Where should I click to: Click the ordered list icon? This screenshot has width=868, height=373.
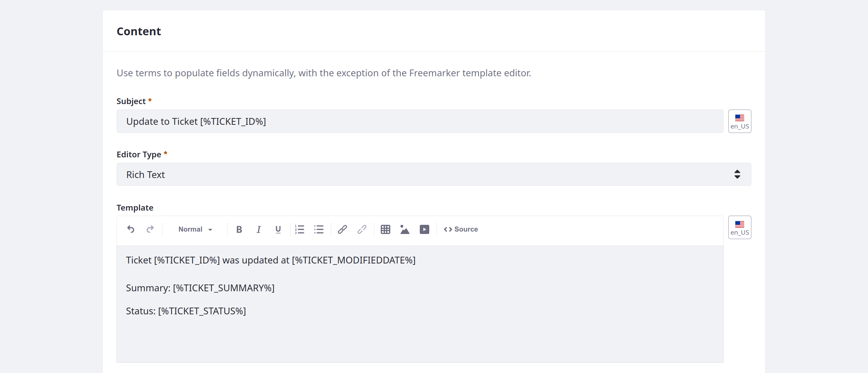(301, 229)
